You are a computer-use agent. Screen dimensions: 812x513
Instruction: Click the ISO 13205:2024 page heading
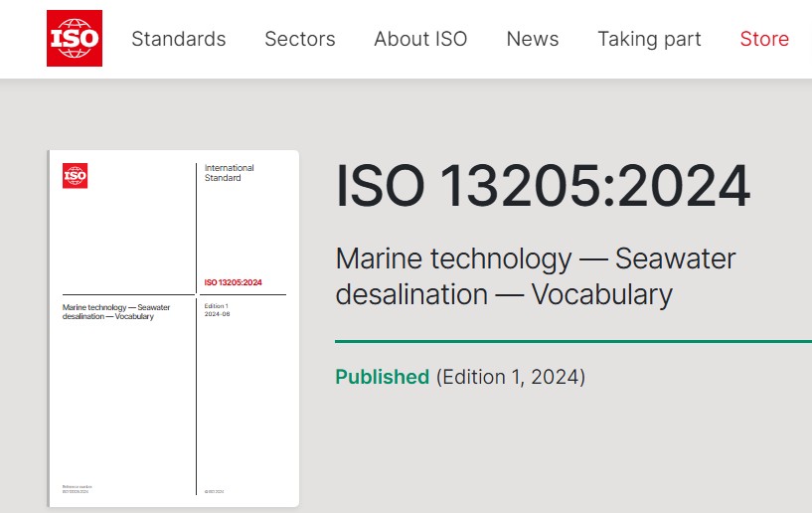tap(543, 186)
